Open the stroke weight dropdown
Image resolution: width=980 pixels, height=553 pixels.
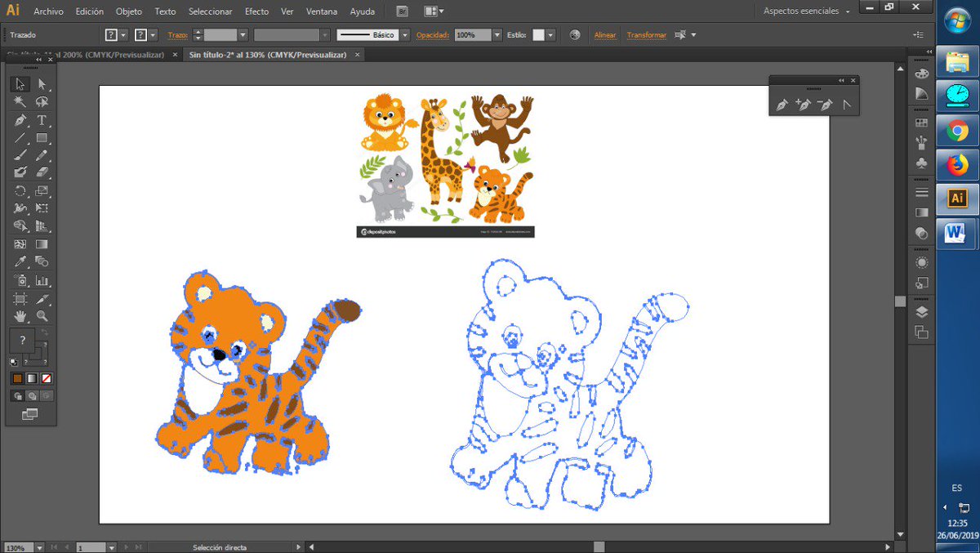tap(243, 35)
